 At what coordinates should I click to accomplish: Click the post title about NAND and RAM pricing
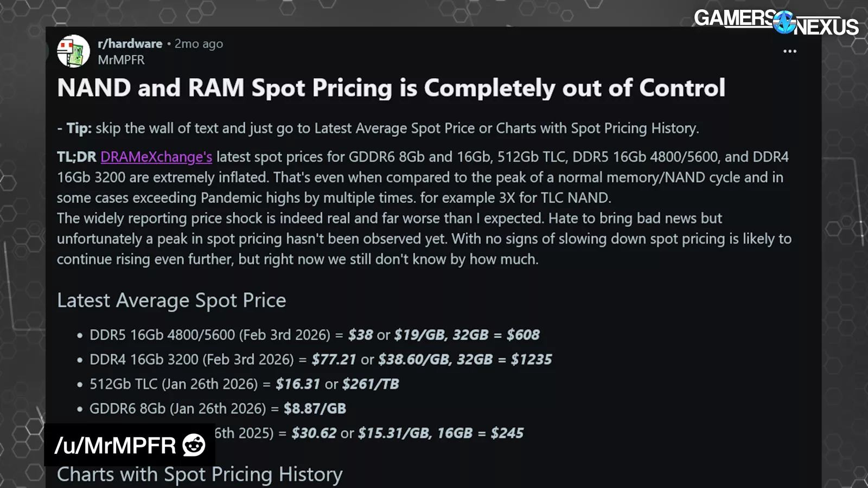[x=391, y=88]
